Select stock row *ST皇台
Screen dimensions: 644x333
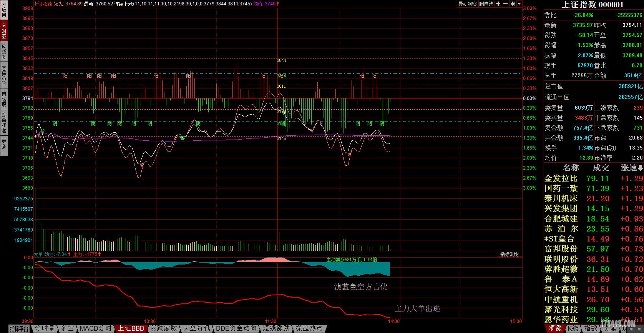[594, 239]
